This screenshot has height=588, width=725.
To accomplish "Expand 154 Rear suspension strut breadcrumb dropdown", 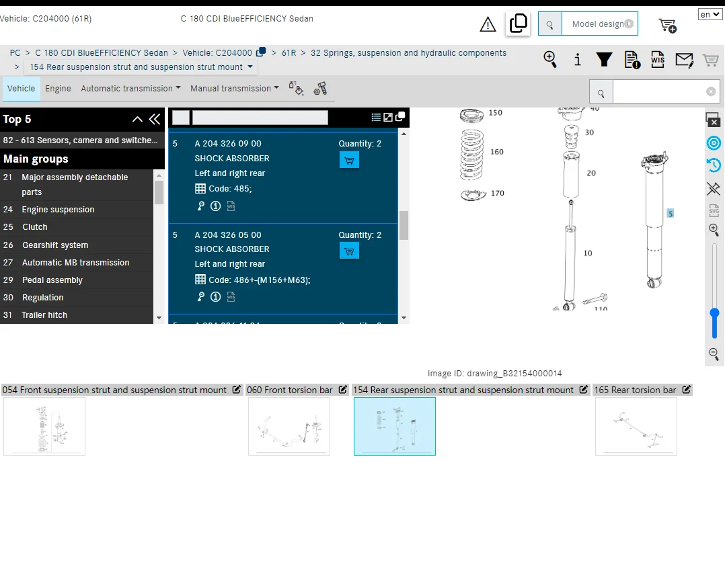I will pyautogui.click(x=250, y=67).
